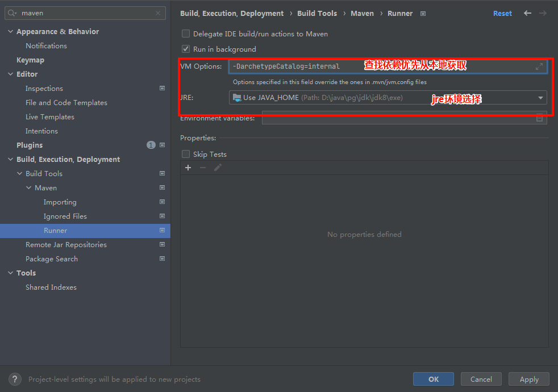Click the Apply button

(x=529, y=379)
